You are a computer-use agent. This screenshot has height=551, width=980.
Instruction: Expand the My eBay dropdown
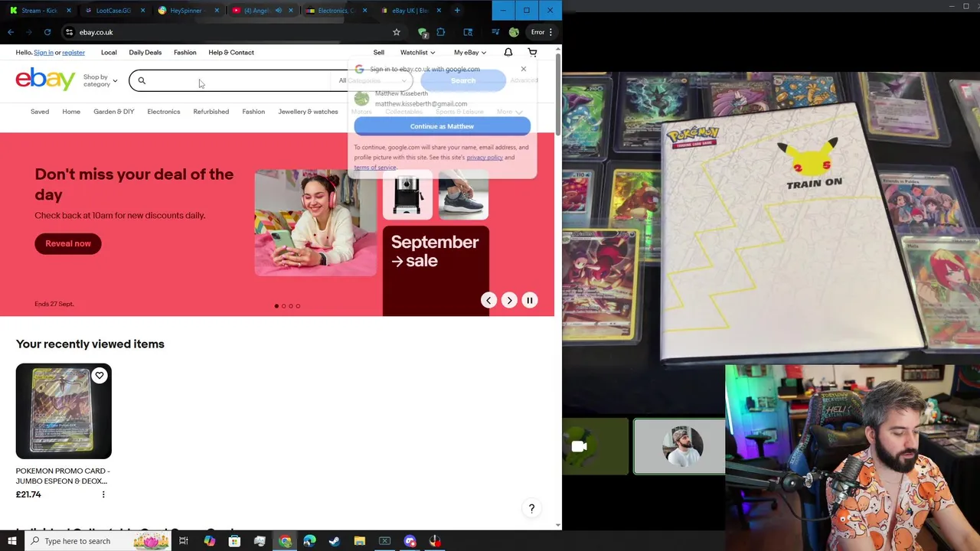click(x=470, y=52)
